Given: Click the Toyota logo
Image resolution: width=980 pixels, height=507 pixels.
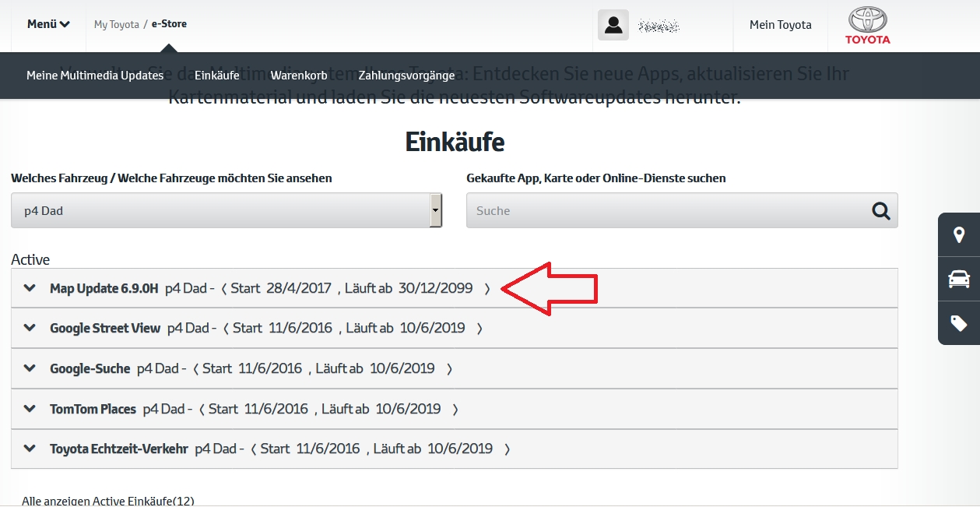Looking at the screenshot, I should pos(868,25).
